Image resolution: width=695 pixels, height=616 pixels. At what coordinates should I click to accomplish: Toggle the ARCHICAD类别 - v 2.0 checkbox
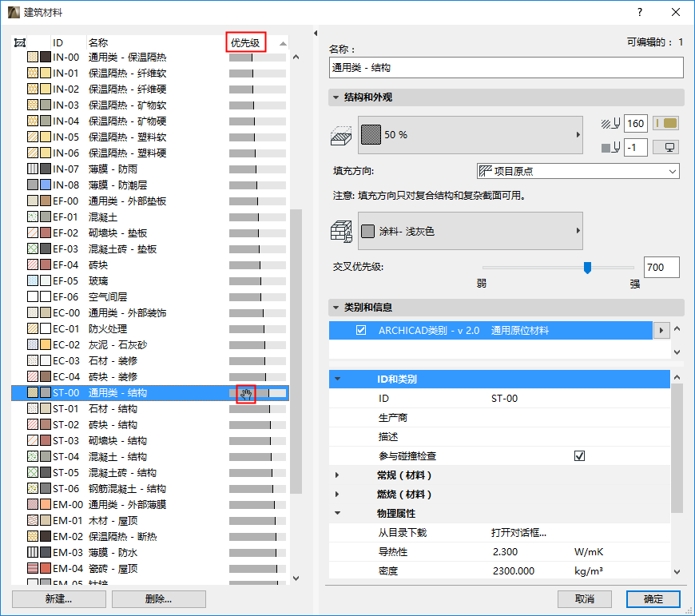361,330
